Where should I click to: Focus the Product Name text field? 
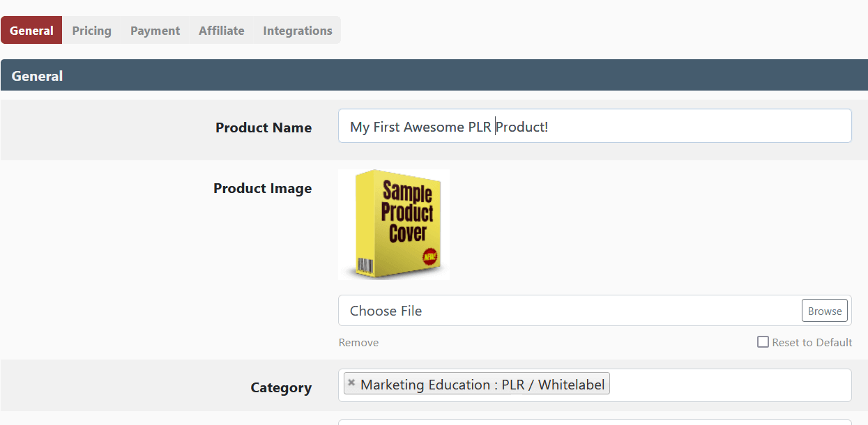click(662, 126)
